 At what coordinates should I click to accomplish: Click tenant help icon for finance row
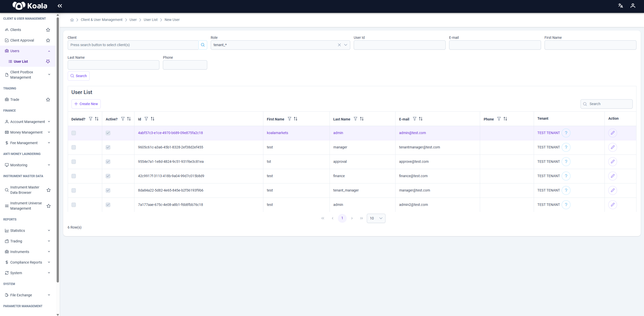tap(566, 176)
